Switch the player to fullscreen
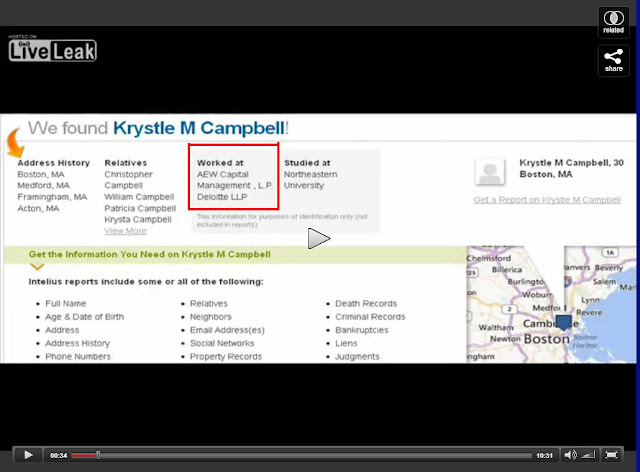Viewport: 640px width, 472px height. 611,455
